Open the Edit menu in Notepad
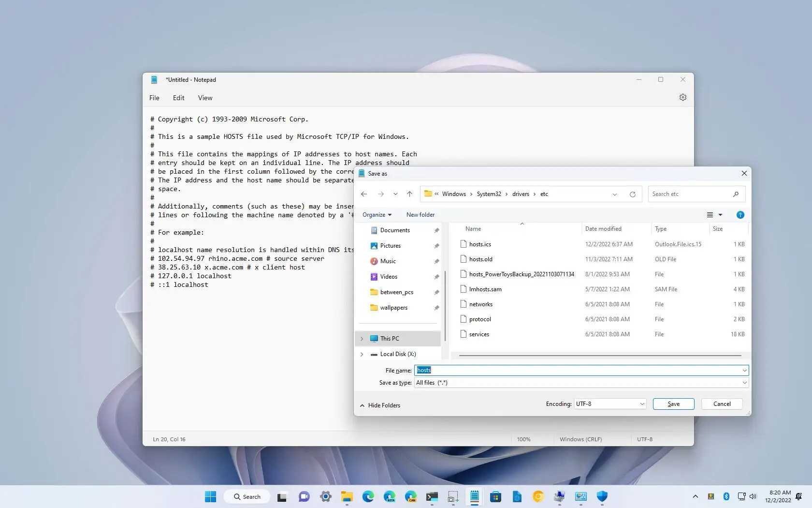The height and width of the screenshot is (508, 812). pyautogui.click(x=178, y=98)
